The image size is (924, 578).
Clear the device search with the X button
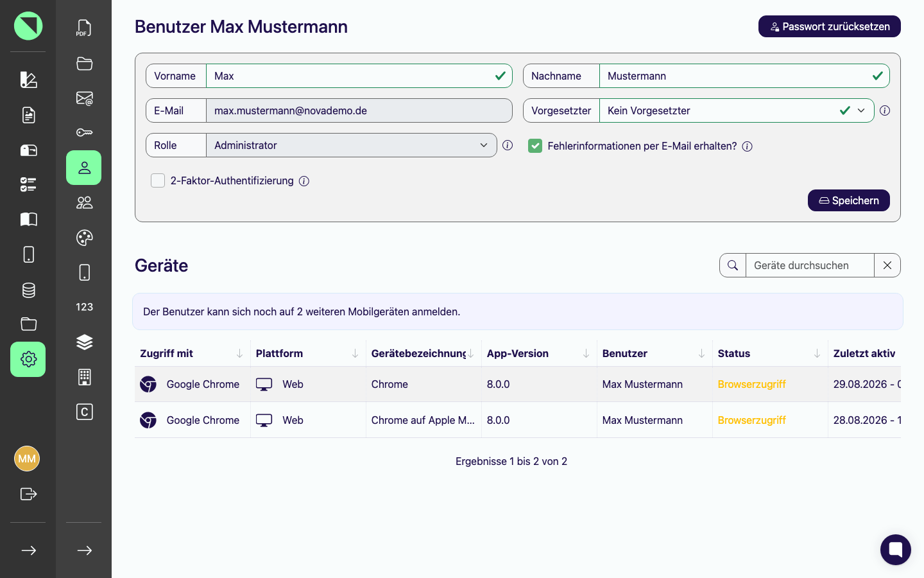887,265
